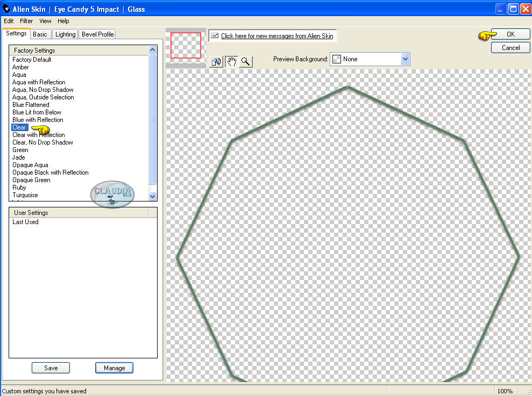Click the Save settings button
The height and width of the screenshot is (396, 532).
[x=51, y=368]
